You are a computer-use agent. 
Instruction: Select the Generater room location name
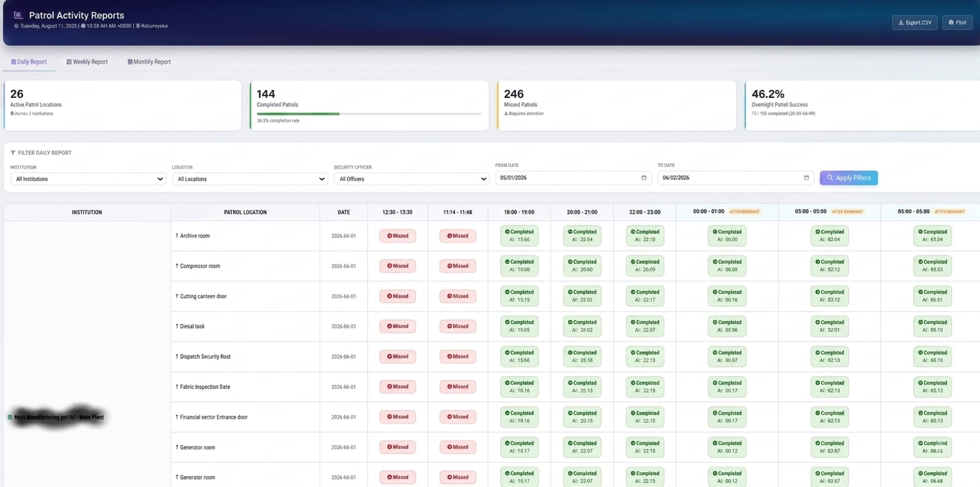[x=197, y=478]
